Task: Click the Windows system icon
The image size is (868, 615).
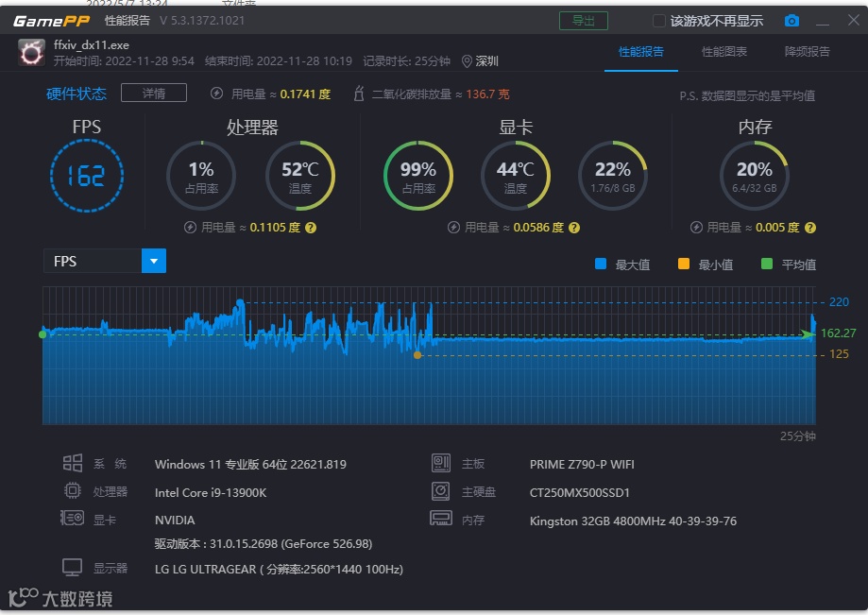Action: (73, 463)
